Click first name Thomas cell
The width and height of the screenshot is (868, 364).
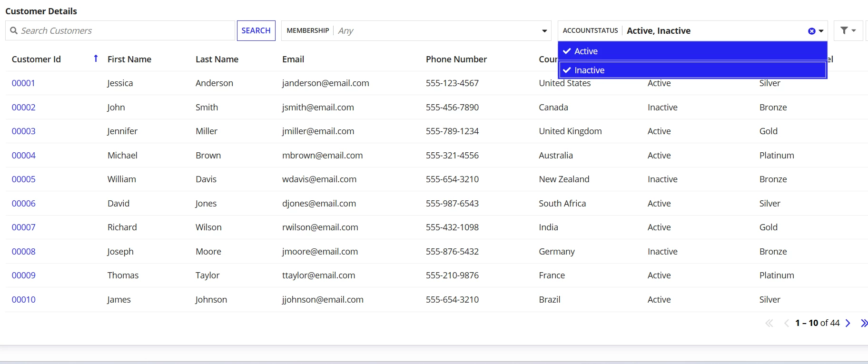[123, 275]
